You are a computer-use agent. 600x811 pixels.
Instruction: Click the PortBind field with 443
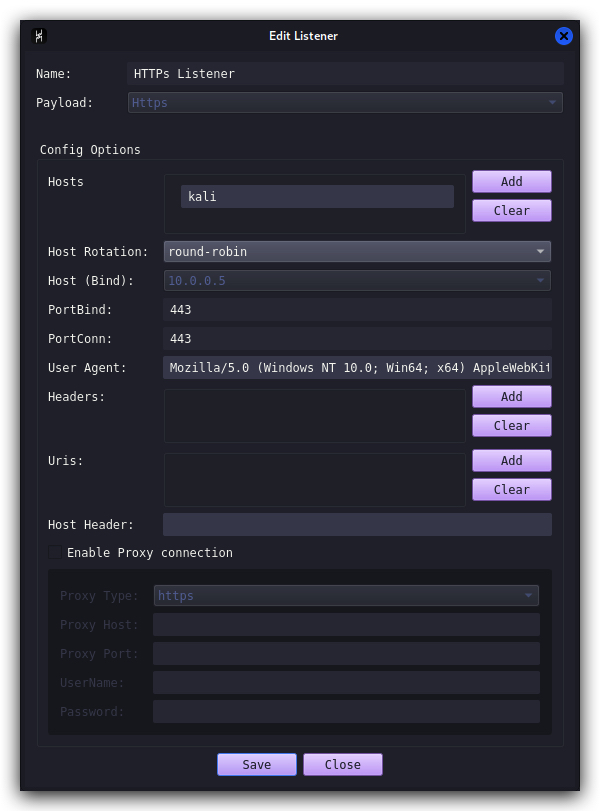pos(357,309)
